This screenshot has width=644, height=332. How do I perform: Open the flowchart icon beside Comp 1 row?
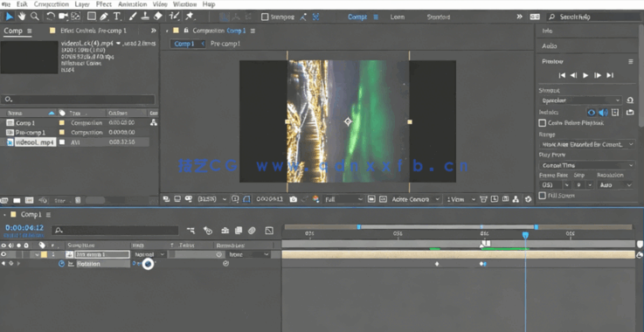tap(154, 122)
